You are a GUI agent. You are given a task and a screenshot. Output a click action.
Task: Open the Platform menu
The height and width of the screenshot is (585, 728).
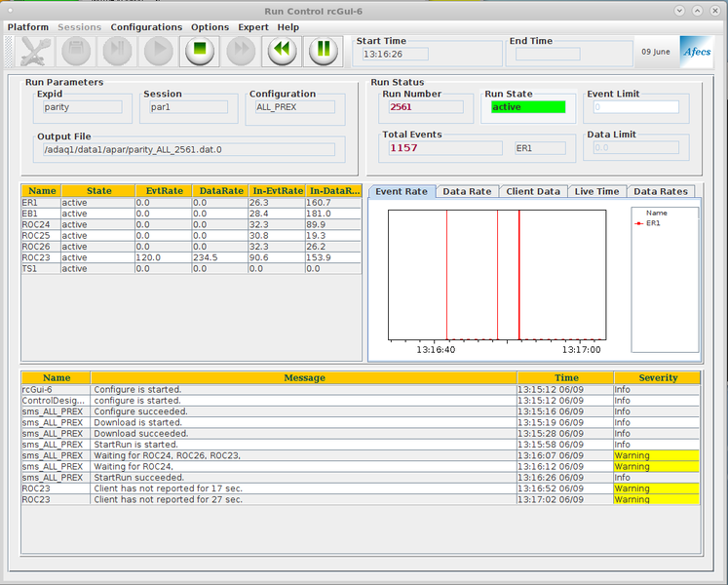[28, 27]
